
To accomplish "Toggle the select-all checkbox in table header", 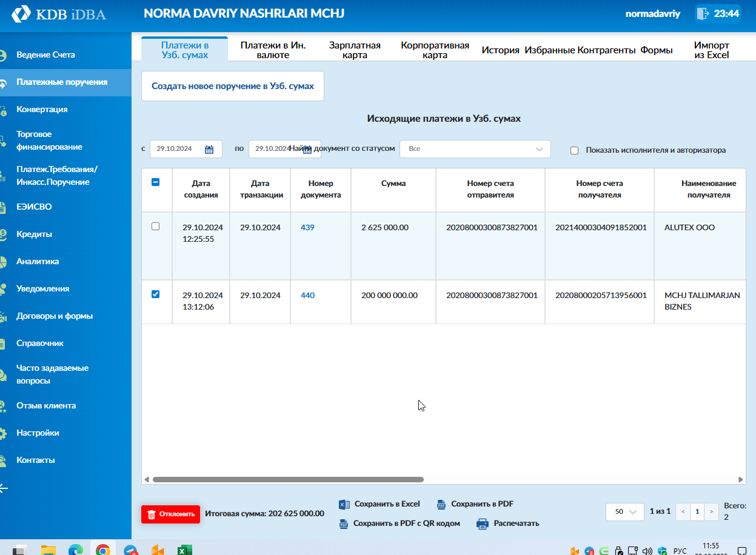I will tap(155, 182).
